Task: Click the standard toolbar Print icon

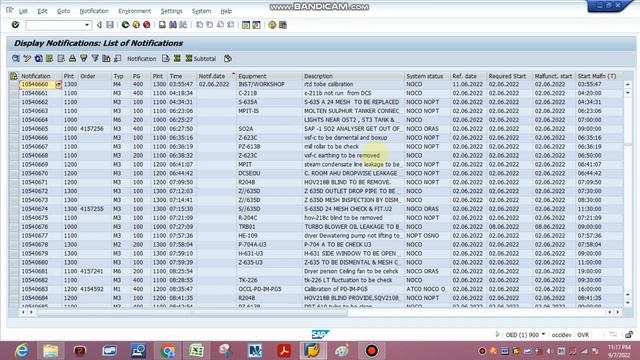Action: click(162, 25)
